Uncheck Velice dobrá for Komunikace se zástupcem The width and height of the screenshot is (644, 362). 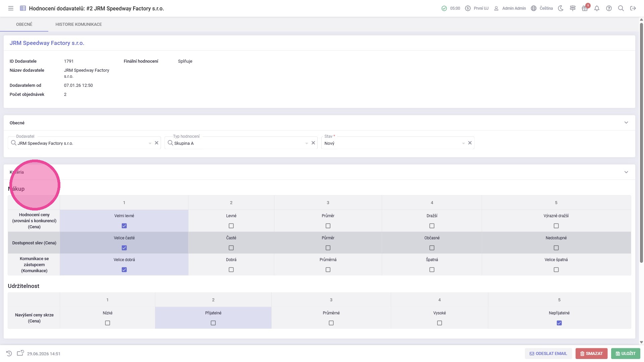click(x=124, y=270)
